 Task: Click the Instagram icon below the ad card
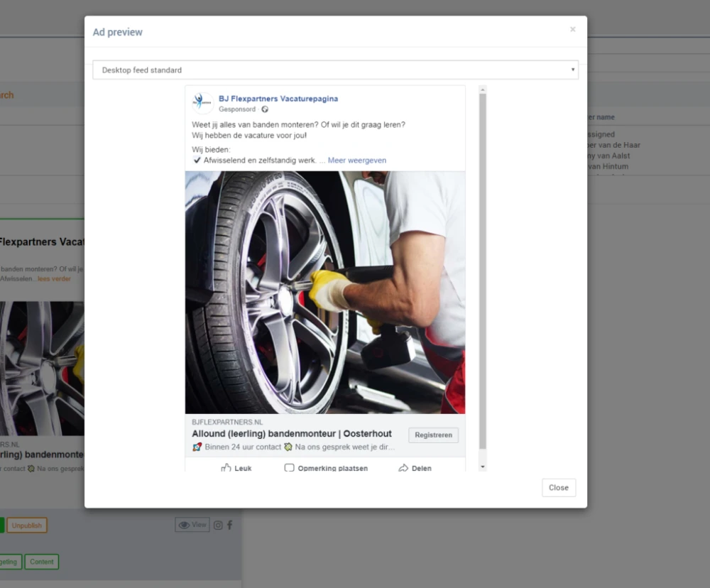(x=218, y=526)
